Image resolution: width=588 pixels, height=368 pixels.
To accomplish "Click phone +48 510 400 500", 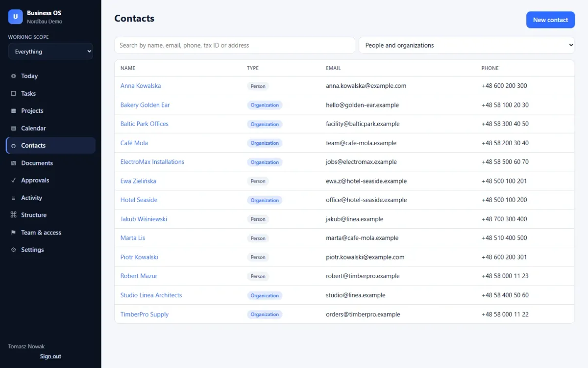I will 504,238.
